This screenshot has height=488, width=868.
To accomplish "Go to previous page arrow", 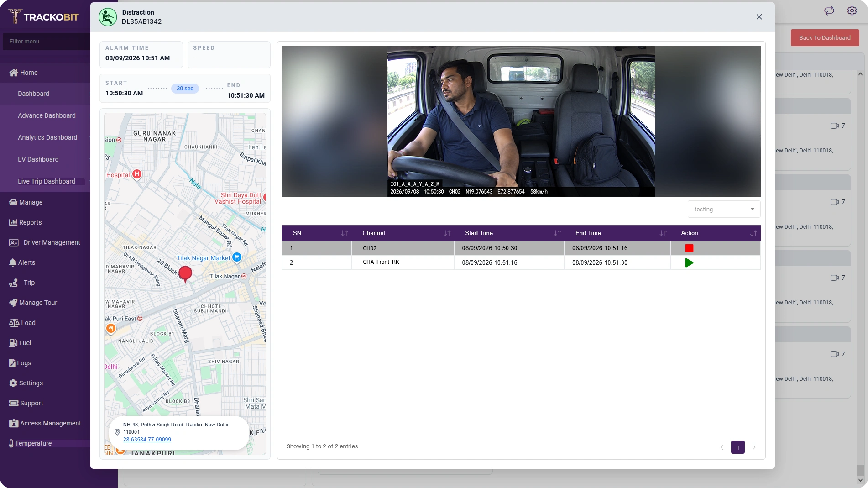I will 722,447.
